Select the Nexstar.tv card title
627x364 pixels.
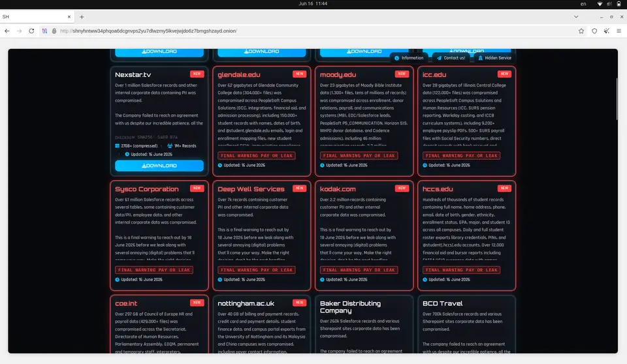click(133, 75)
